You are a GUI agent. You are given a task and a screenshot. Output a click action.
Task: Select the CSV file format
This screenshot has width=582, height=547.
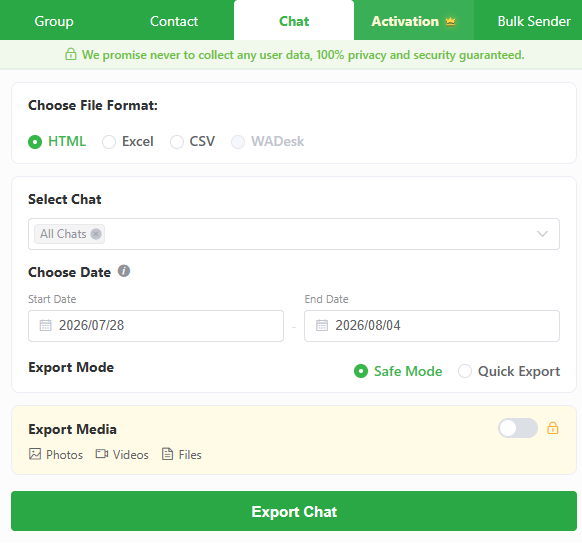[x=192, y=142]
